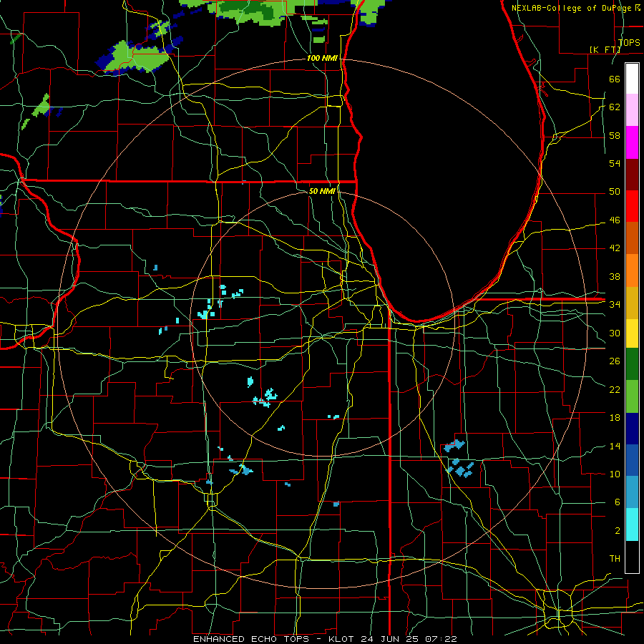Click the "38" legend value
The width and height of the screenshot is (644, 644).
coord(615,277)
